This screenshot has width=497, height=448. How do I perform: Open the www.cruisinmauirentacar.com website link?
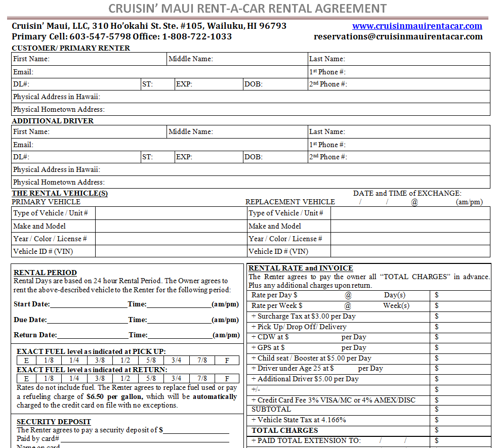417,26
